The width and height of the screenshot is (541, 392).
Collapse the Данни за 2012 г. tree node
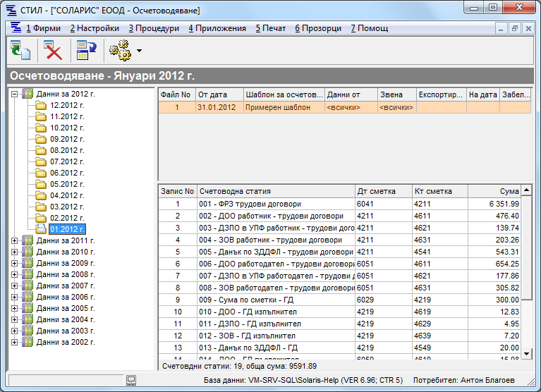[14, 94]
